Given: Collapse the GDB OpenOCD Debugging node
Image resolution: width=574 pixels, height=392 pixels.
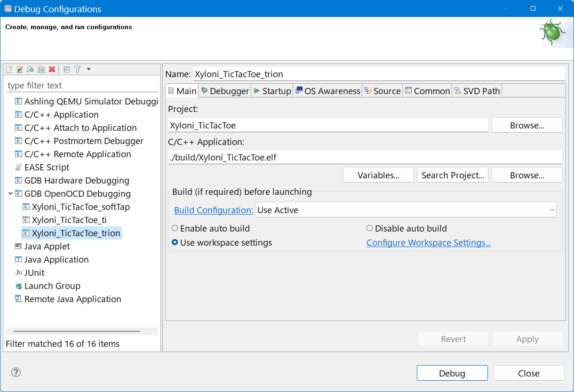Looking at the screenshot, I should [11, 194].
